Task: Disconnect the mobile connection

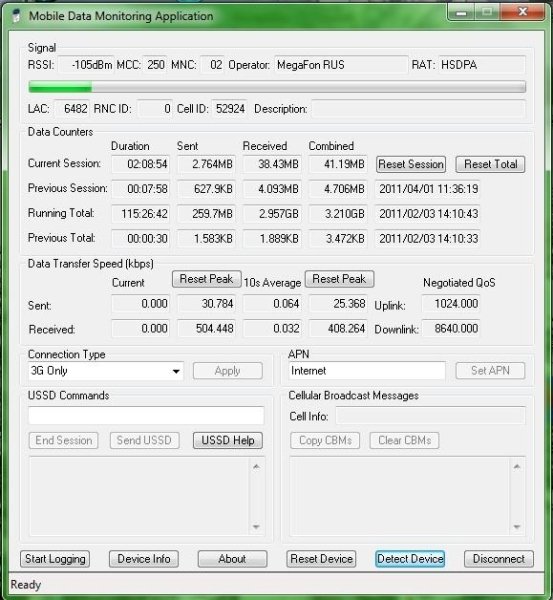Action: (499, 559)
